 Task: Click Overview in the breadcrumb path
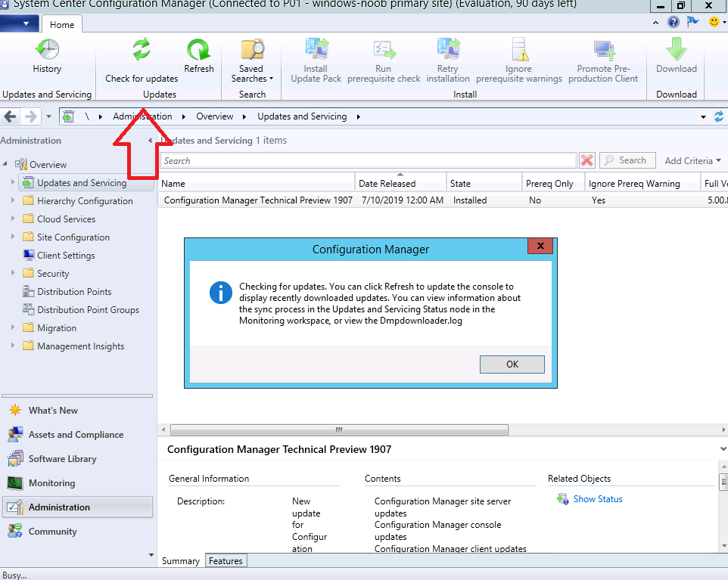click(x=214, y=116)
